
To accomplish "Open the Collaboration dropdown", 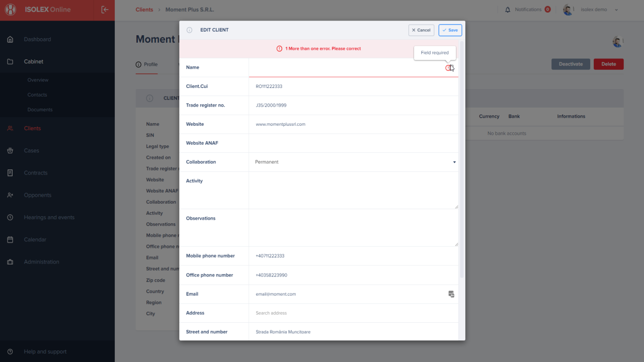I will coord(354,162).
